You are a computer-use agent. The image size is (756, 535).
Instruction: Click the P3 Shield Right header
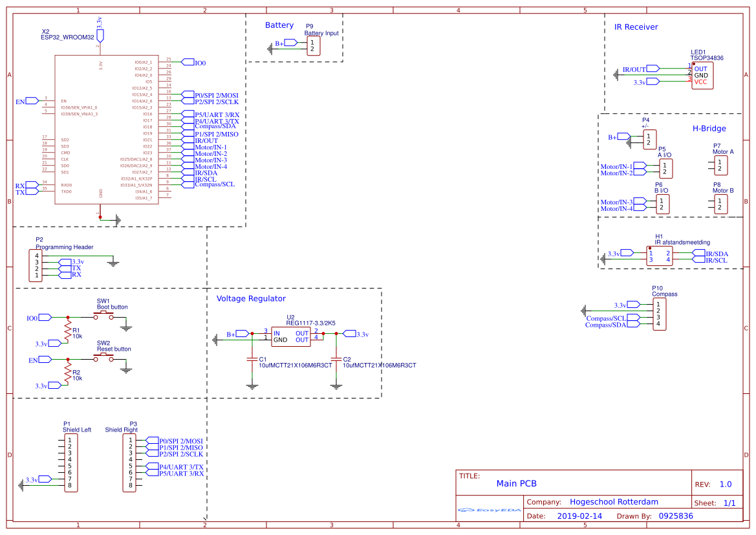pos(130,463)
